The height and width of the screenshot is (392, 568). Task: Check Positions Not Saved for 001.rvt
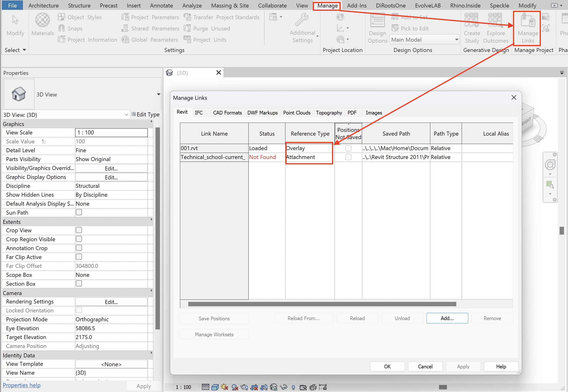[x=348, y=148]
